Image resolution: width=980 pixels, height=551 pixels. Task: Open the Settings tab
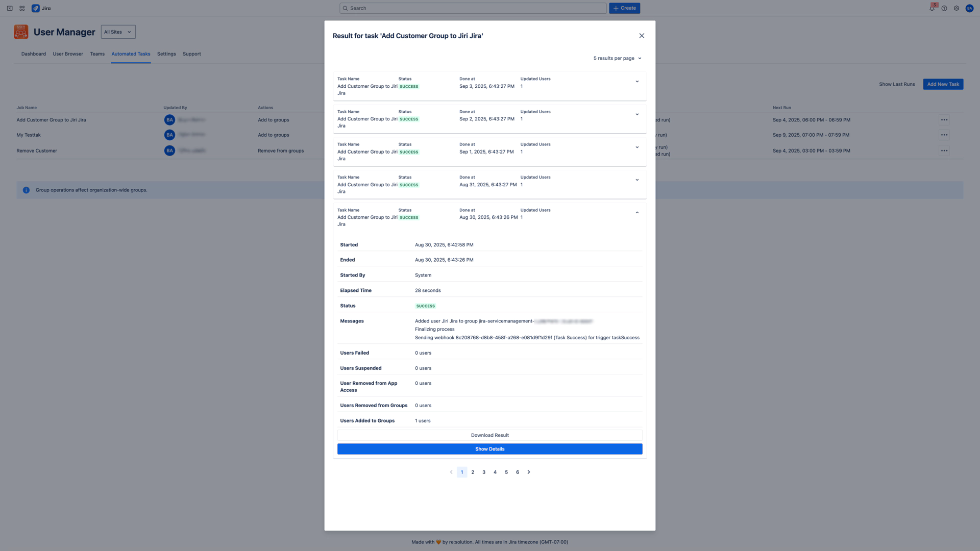166,54
